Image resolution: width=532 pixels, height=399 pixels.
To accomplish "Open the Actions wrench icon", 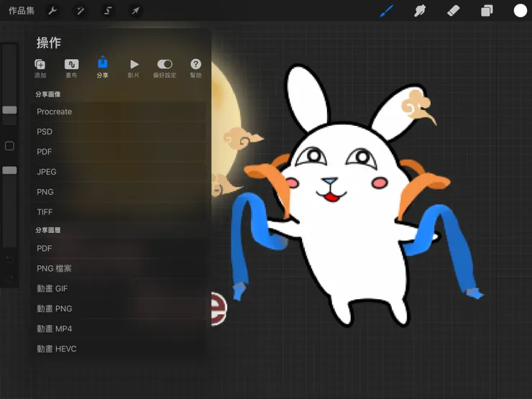I will (52, 11).
